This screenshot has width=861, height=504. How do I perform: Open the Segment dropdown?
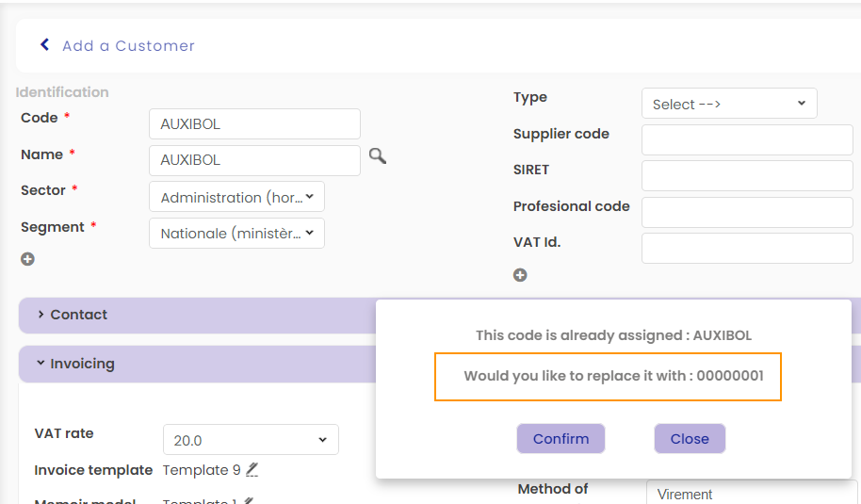point(236,234)
